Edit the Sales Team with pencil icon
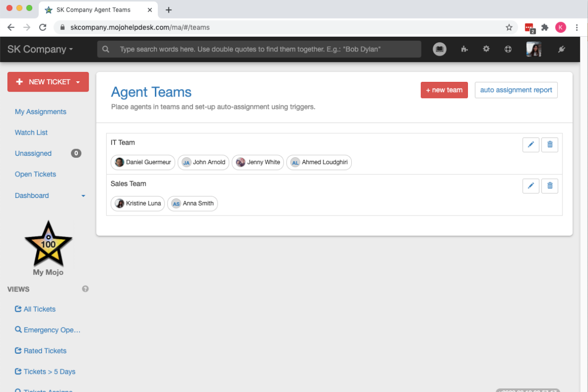Viewport: 588px width, 392px height. click(531, 186)
